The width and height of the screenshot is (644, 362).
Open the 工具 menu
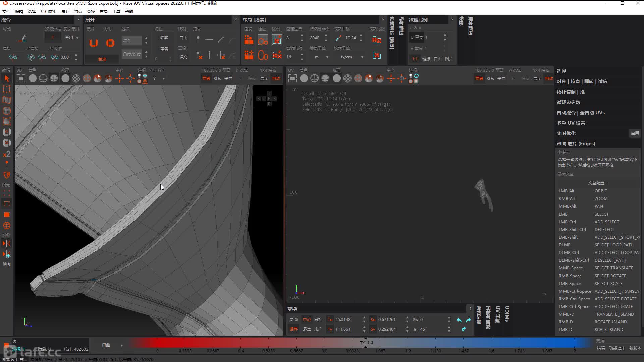point(116,11)
